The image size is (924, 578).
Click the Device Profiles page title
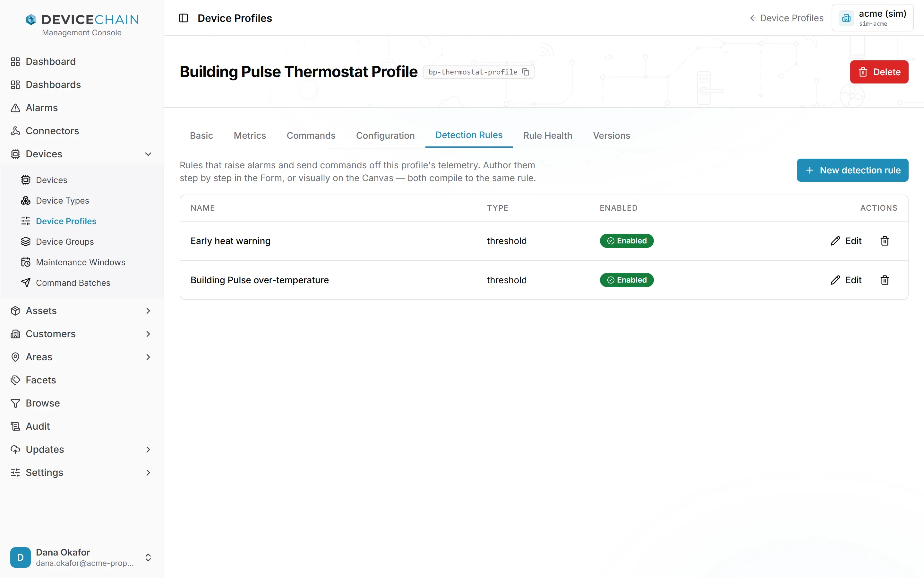(235, 18)
